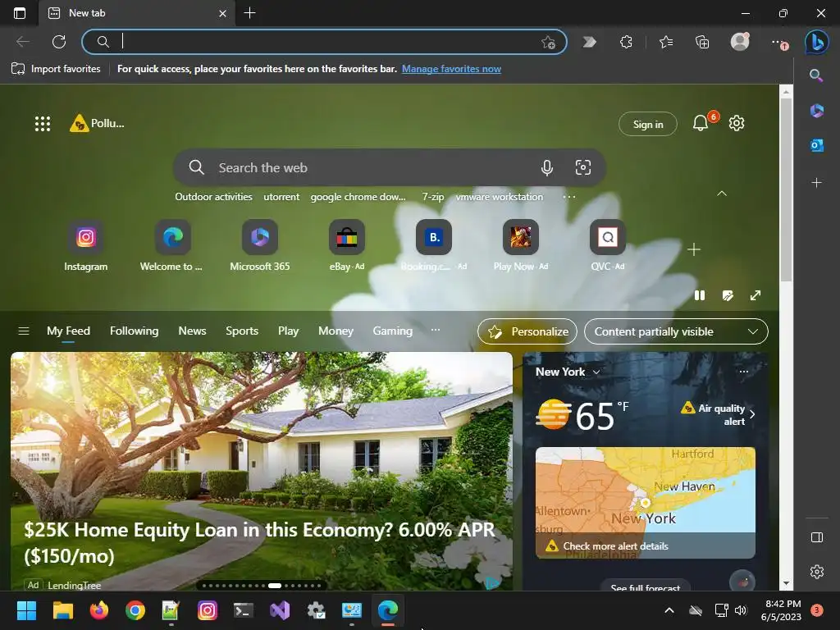840x630 pixels.
Task: Search for utorrent suggestion
Action: (x=281, y=197)
